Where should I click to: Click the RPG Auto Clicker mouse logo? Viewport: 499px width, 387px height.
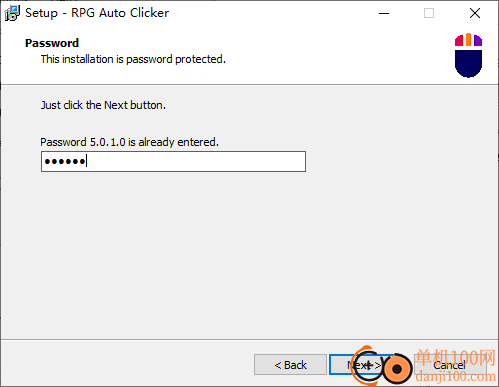pyautogui.click(x=468, y=55)
